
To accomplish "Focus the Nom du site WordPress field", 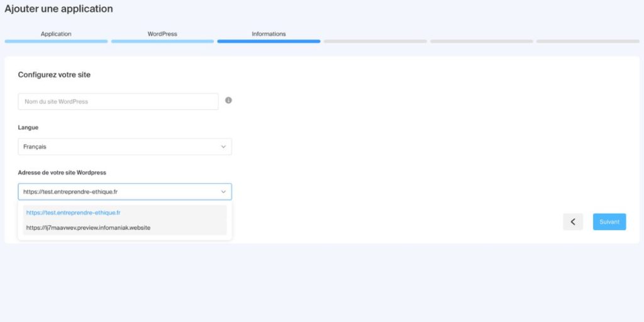I will tap(118, 101).
